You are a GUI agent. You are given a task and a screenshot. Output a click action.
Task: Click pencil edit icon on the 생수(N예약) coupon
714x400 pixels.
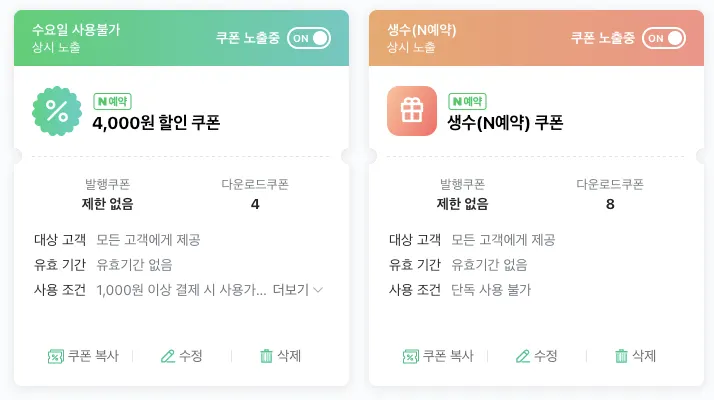[523, 356]
